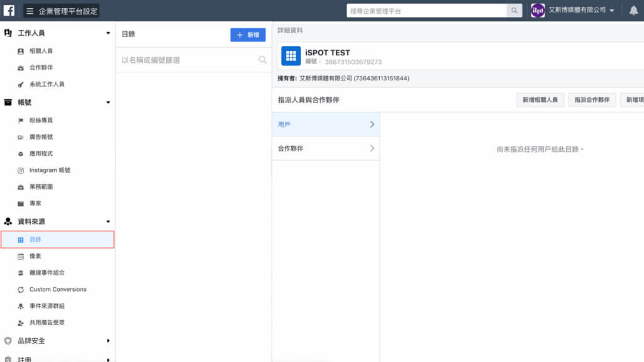The width and height of the screenshot is (644, 362).
Task: Open 離線事件組合 in the sidebar
Action: (x=47, y=273)
